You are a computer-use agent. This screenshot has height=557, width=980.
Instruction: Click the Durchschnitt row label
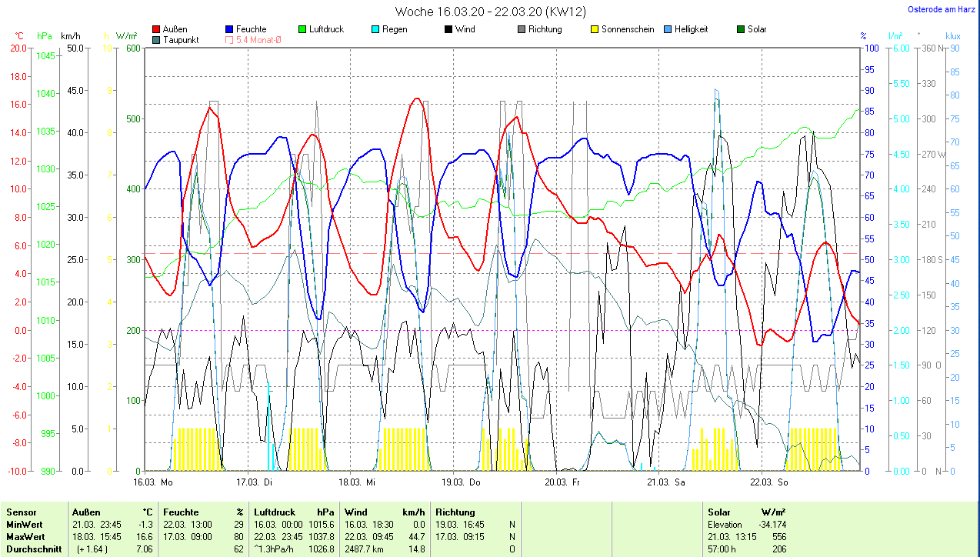[32, 549]
